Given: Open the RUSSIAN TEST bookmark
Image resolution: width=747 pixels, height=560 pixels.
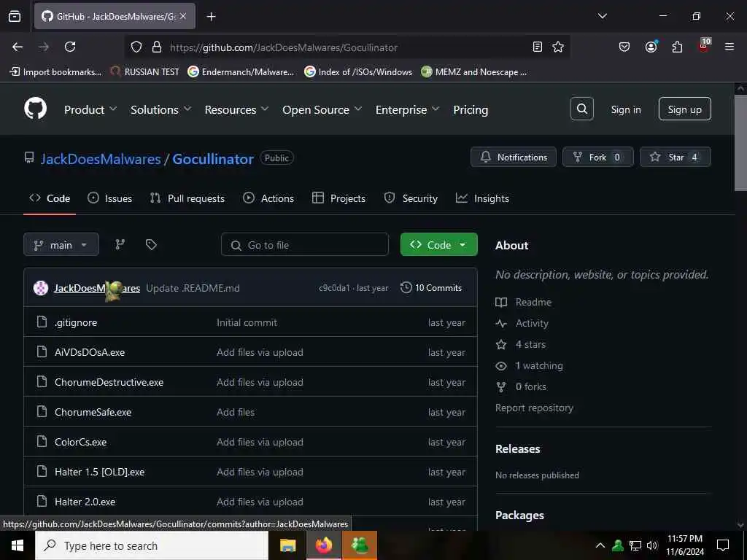Looking at the screenshot, I should pos(145,72).
